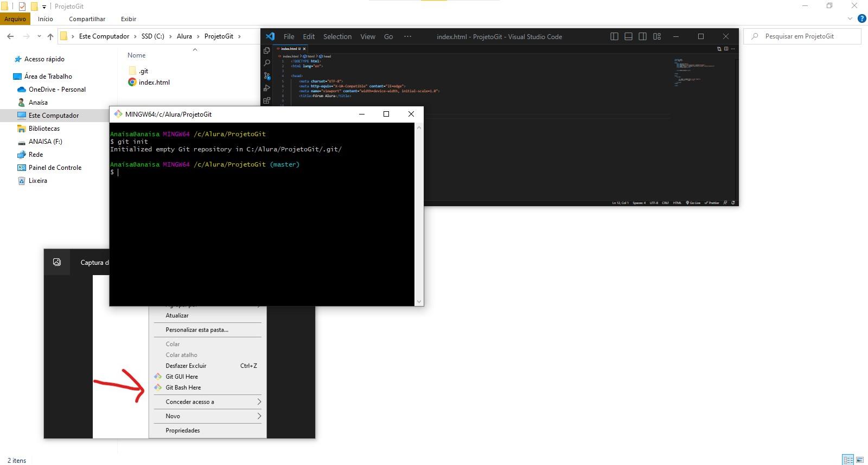Screen dimensions: 868x465
Task: Open Run and Debug view in VS Code
Action: tap(266, 88)
